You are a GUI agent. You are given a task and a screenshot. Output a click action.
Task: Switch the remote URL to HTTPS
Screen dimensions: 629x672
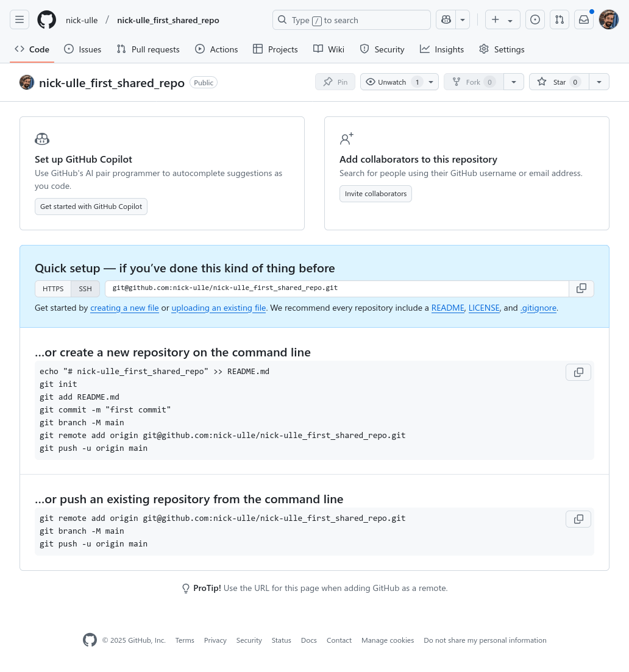tap(53, 288)
